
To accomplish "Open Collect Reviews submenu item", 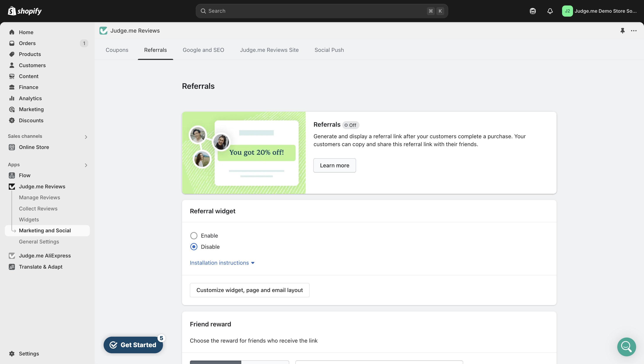I will pos(38,208).
